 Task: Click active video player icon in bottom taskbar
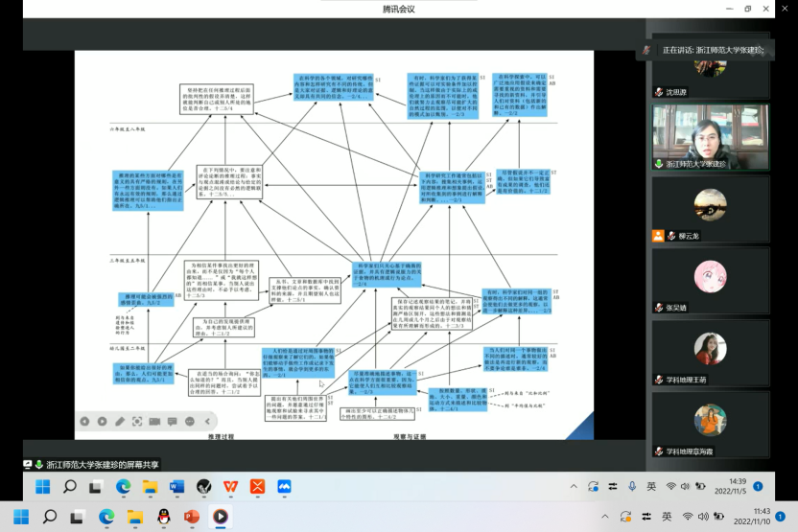pyautogui.click(x=220, y=517)
